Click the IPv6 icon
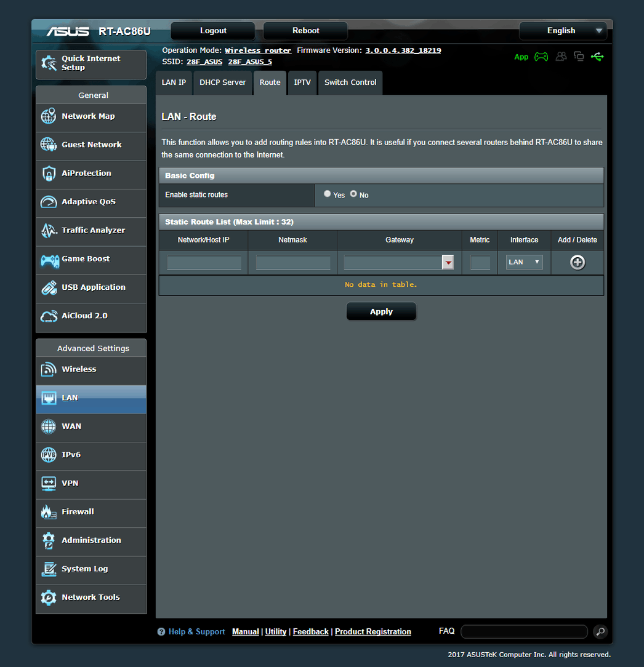Viewport: 644px width, 667px height. tap(49, 455)
